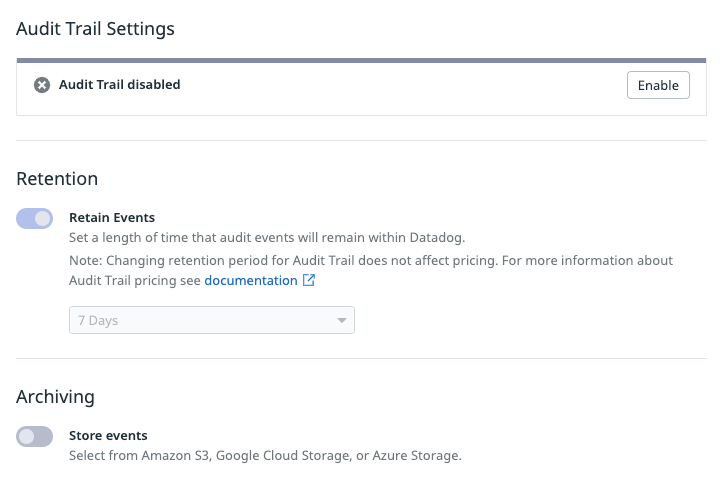Click the '7 Days' text in the selector
The image size is (722, 488).
98,321
